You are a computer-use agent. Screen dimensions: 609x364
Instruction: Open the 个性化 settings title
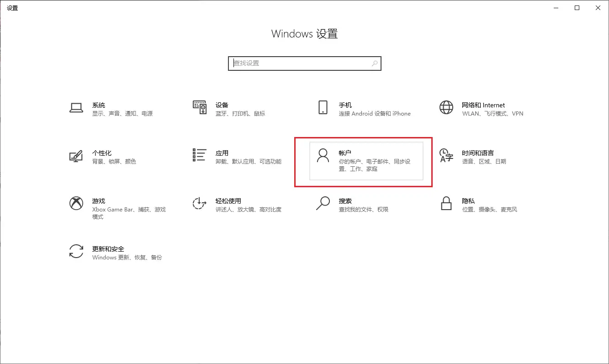pos(102,153)
